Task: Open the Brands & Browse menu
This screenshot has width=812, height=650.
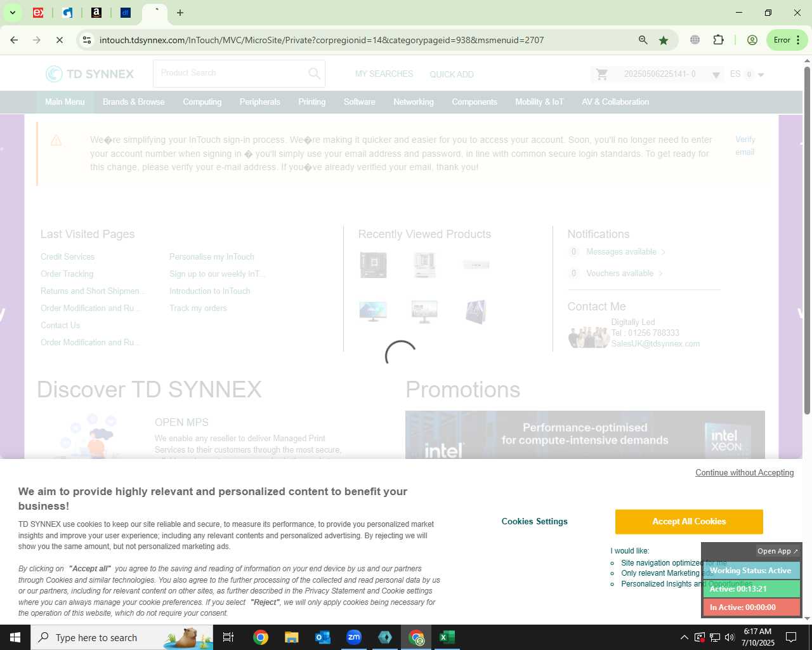Action: click(133, 102)
